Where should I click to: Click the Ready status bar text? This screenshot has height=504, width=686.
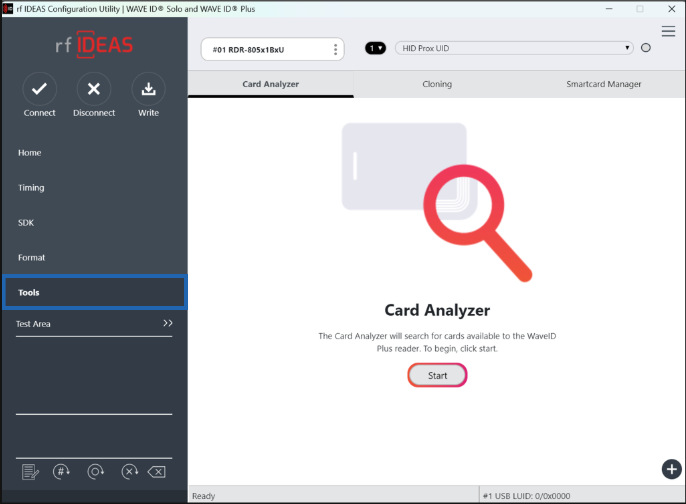pyautogui.click(x=204, y=496)
